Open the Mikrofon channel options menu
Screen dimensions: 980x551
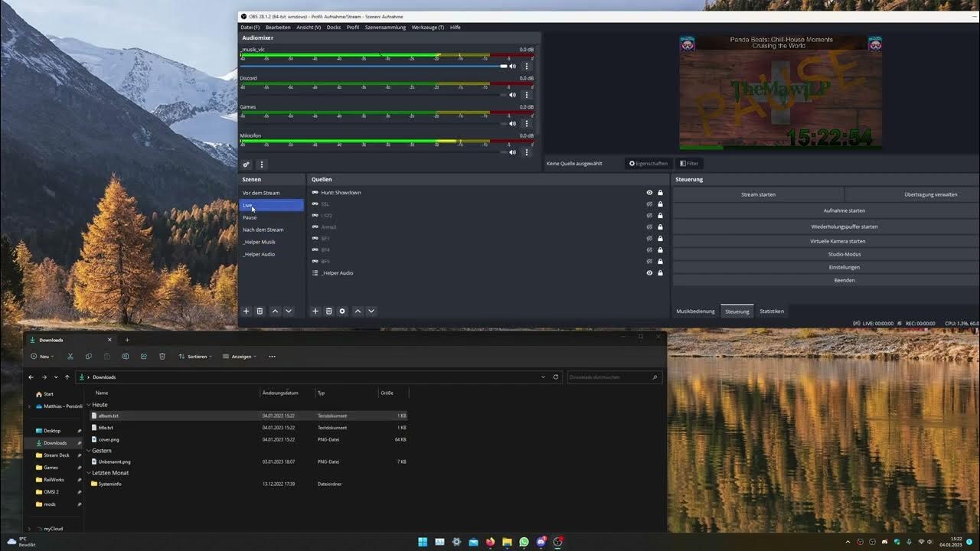527,152
